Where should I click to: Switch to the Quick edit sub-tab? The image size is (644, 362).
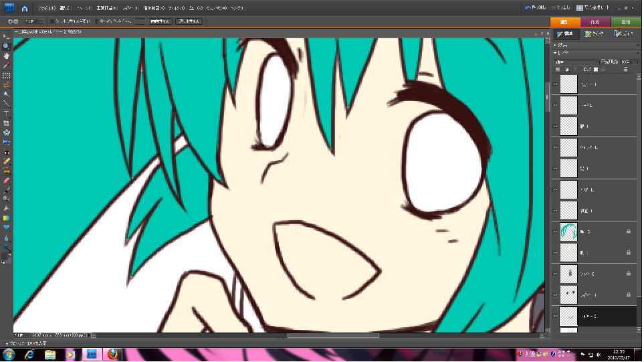pos(593,34)
